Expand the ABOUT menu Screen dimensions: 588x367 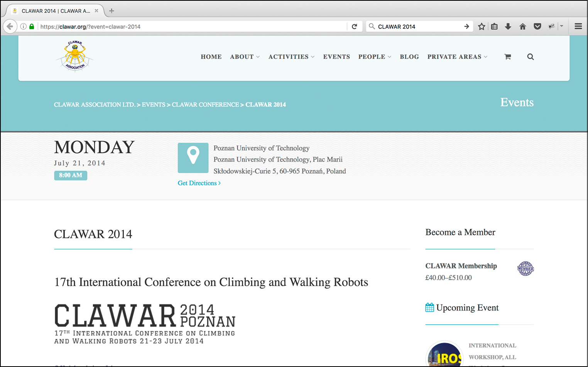(245, 57)
